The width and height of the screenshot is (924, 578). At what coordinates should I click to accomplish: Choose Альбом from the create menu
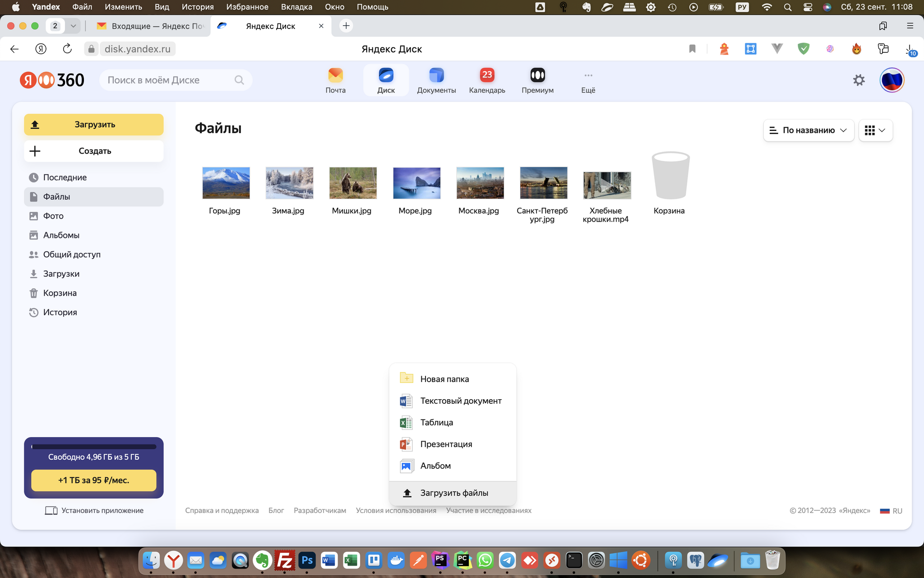(453, 466)
